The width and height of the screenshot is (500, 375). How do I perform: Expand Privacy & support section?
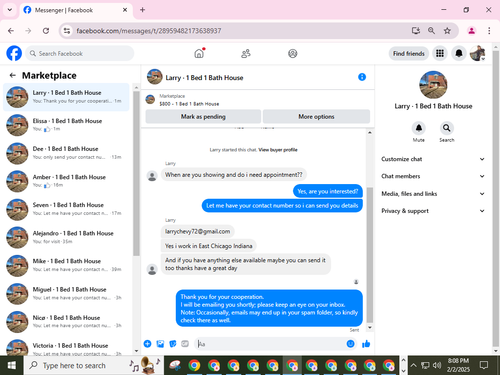(x=433, y=211)
